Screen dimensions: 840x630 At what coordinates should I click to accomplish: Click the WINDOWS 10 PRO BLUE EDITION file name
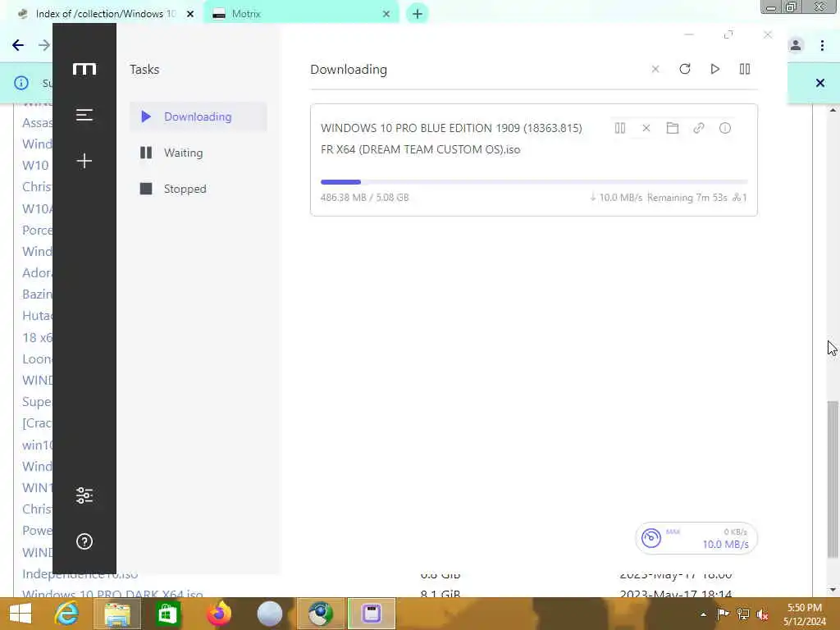point(451,139)
